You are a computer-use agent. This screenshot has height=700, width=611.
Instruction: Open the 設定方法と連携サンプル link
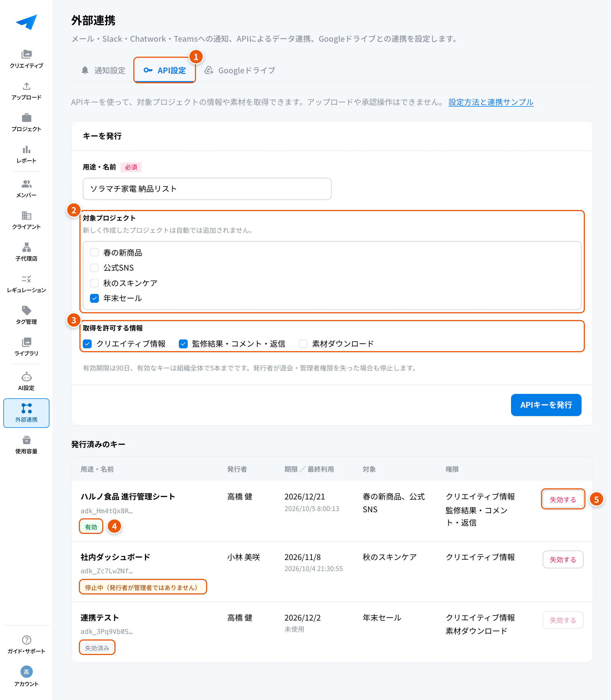[x=491, y=102]
